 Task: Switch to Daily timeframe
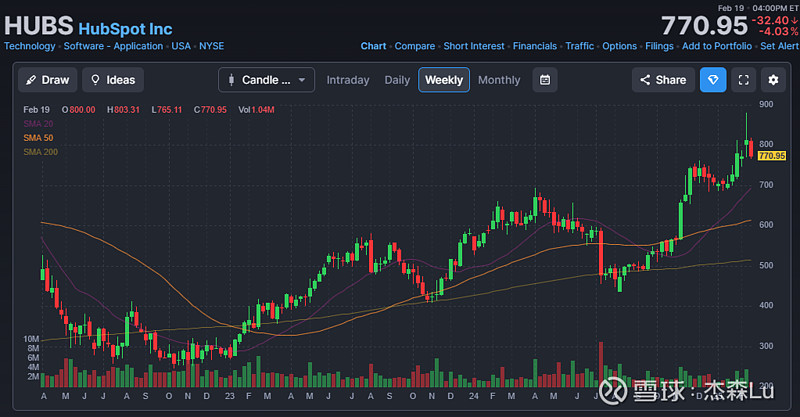tap(397, 80)
